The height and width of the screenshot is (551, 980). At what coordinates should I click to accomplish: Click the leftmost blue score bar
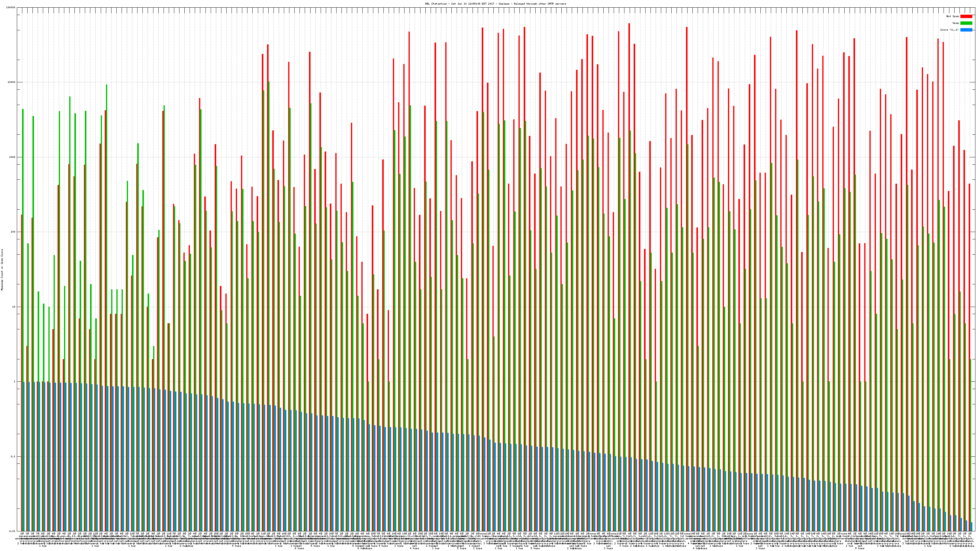tap(24, 456)
